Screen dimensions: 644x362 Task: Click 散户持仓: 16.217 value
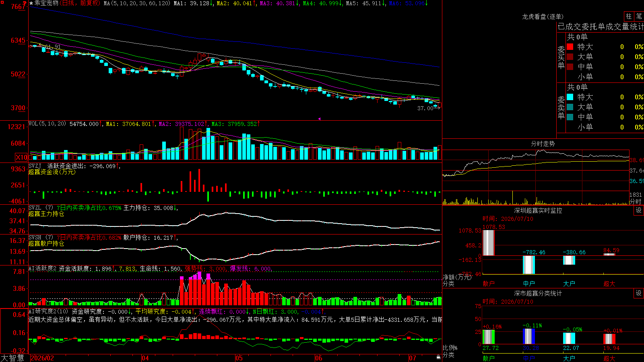[151, 238]
